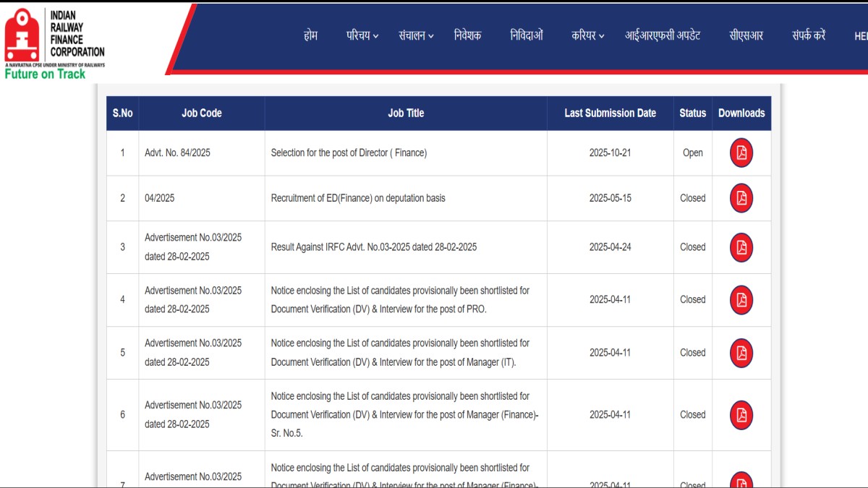
Task: Download the PRO post shortlist PDF
Action: [x=741, y=300]
